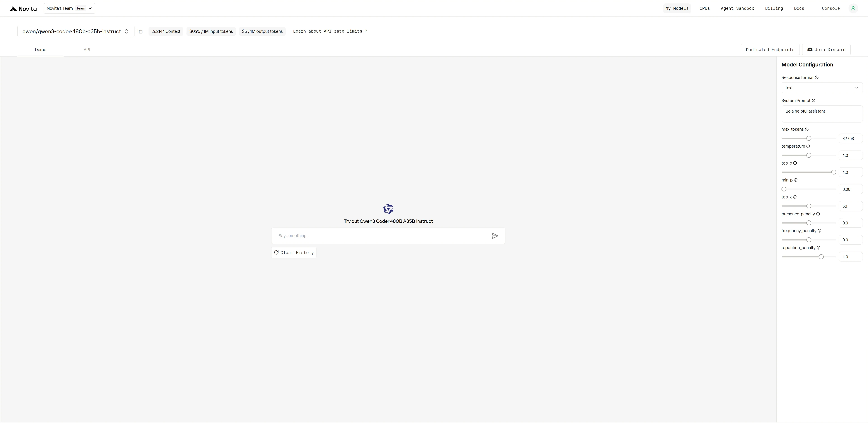Click info icon next to presence_penalty
Image resolution: width=868 pixels, height=431 pixels.
point(818,214)
